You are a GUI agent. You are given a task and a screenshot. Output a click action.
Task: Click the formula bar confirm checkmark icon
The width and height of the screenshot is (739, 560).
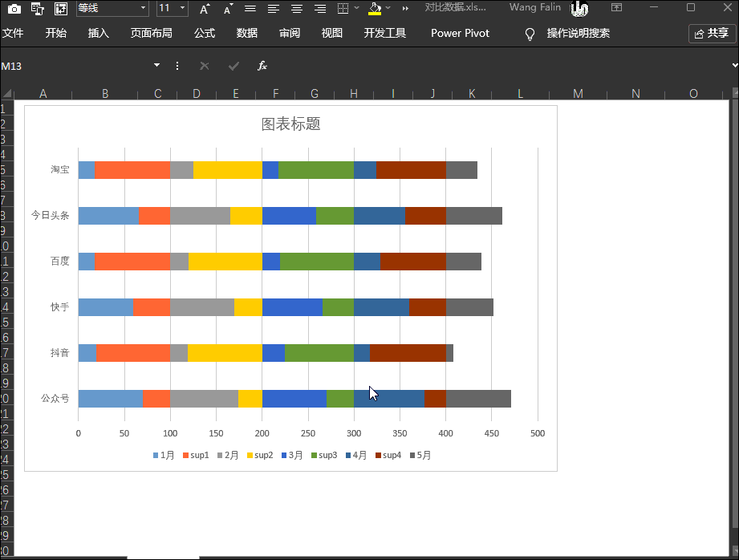point(233,66)
